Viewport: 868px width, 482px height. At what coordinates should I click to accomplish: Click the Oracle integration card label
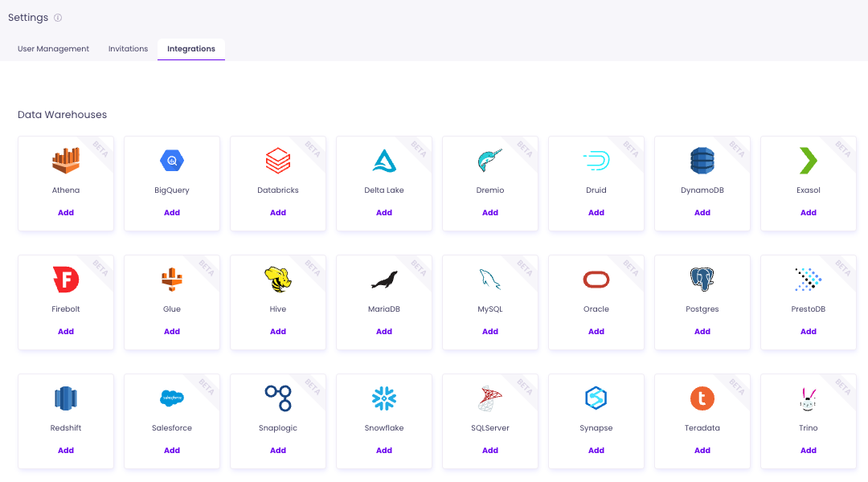tap(596, 309)
